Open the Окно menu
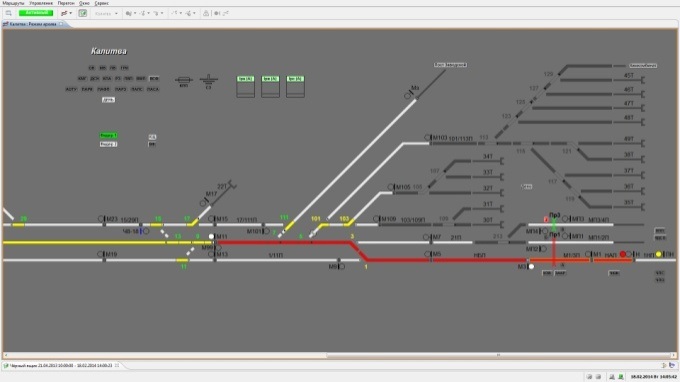This screenshot has height=382, width=680. [84, 3]
